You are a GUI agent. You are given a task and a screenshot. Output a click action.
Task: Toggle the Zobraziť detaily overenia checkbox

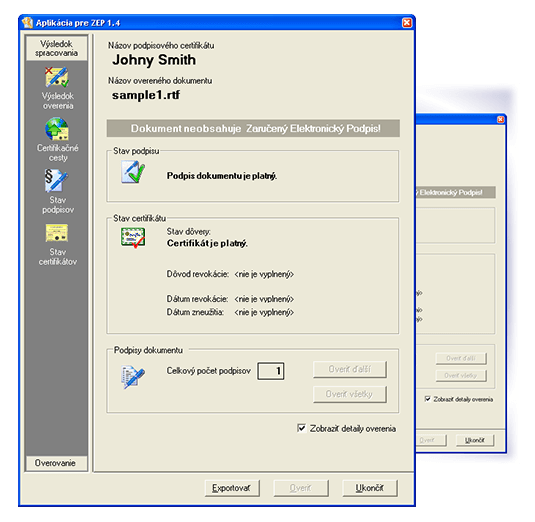coord(301,428)
